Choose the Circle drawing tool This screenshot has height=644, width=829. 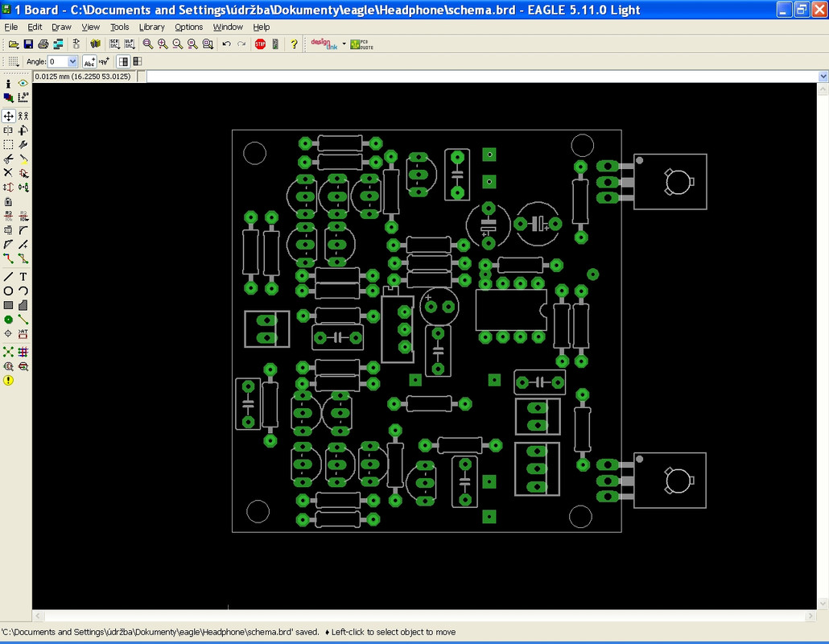click(9, 291)
